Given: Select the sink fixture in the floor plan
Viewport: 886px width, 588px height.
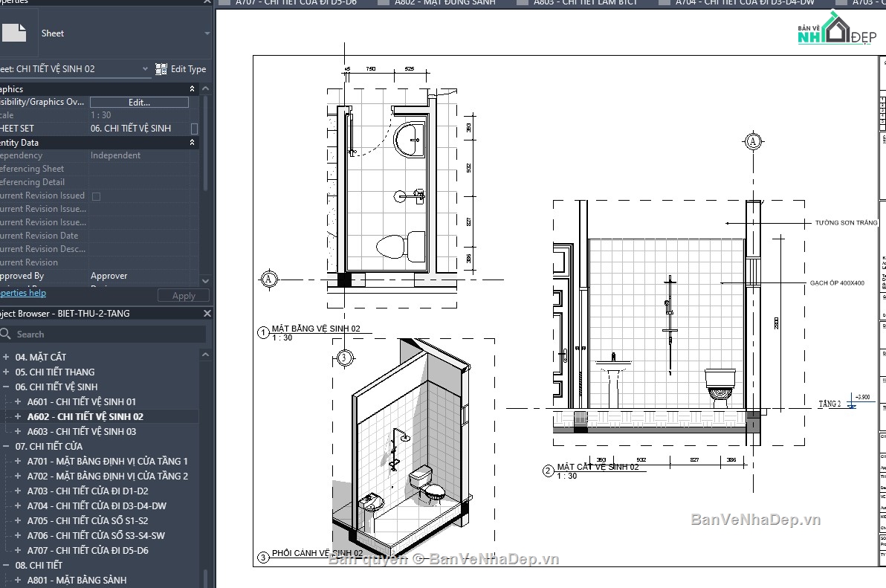Looking at the screenshot, I should [x=409, y=139].
